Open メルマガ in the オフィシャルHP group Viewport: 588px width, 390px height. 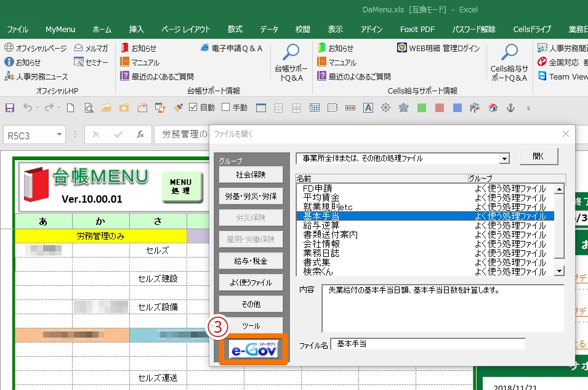pyautogui.click(x=91, y=48)
